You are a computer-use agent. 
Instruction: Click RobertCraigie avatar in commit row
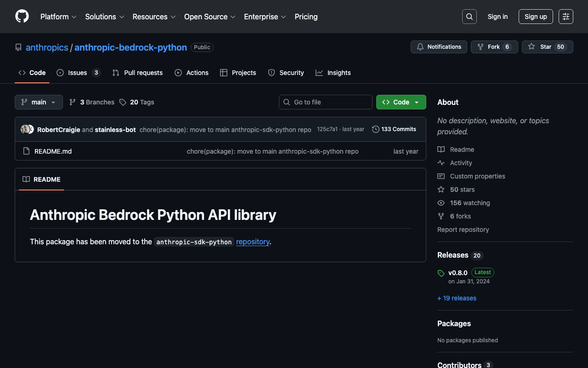[25, 129]
